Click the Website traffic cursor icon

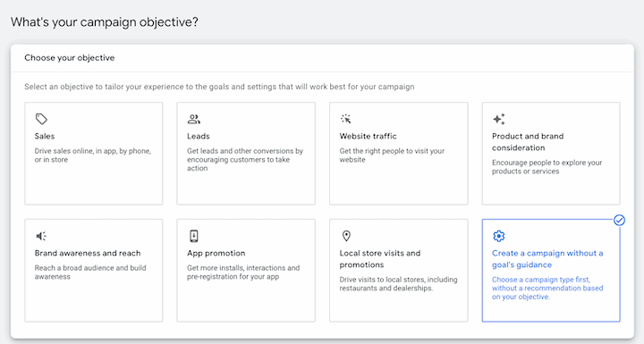[346, 119]
